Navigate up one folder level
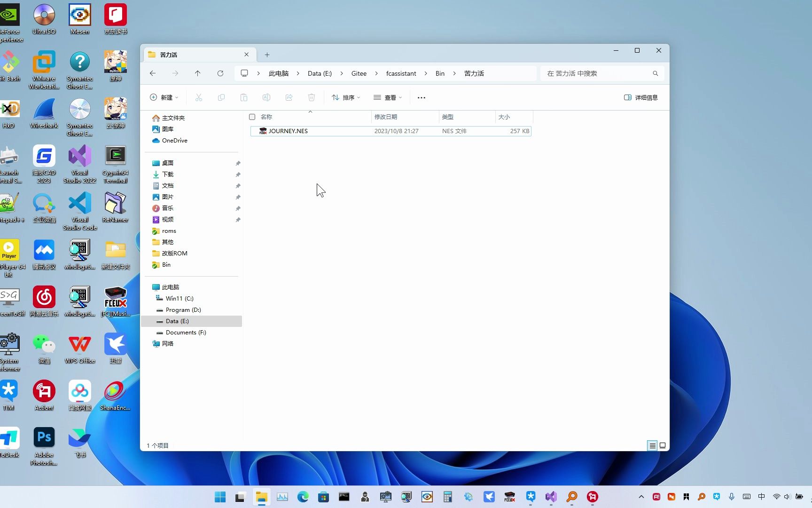812x508 pixels. pyautogui.click(x=198, y=73)
